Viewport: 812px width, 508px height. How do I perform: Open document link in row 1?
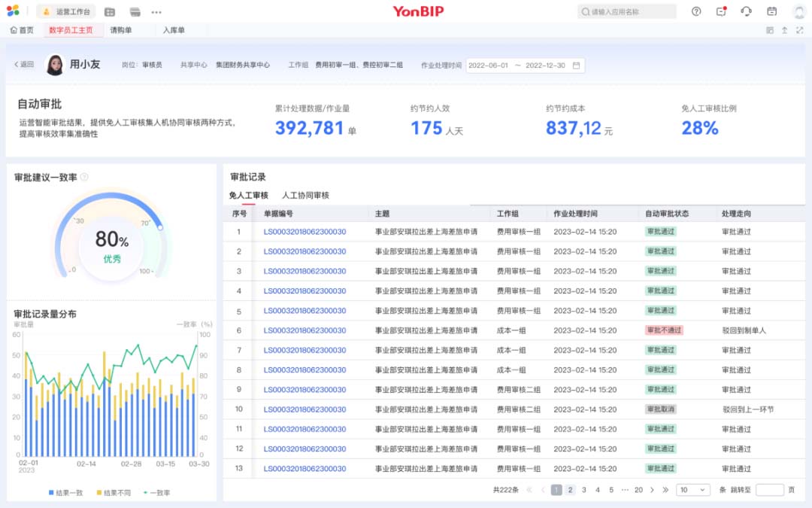tap(304, 232)
